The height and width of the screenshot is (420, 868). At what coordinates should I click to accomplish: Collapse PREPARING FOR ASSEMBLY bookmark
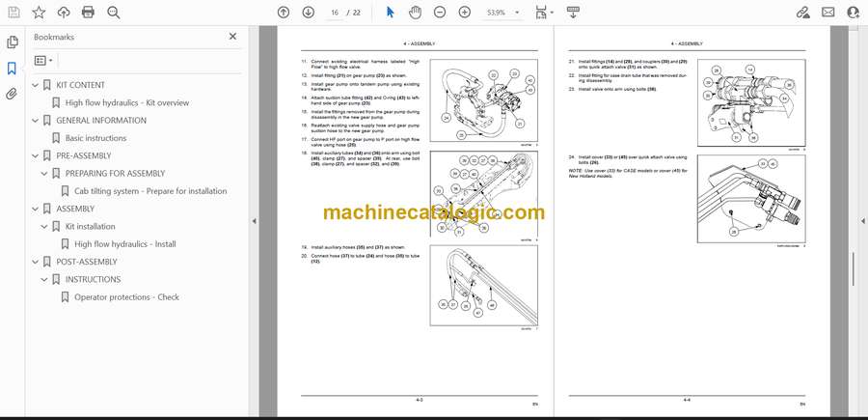(x=44, y=174)
